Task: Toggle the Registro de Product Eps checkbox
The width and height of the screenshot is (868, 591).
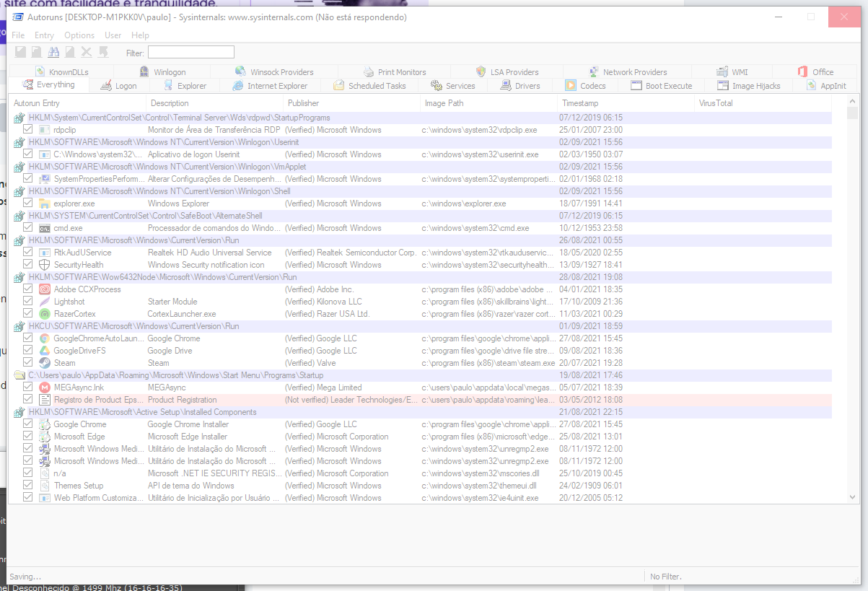Action: [28, 400]
